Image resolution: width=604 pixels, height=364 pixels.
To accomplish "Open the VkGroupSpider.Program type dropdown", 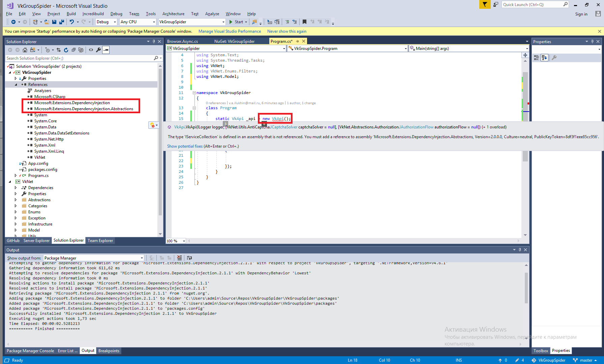I will click(348, 49).
